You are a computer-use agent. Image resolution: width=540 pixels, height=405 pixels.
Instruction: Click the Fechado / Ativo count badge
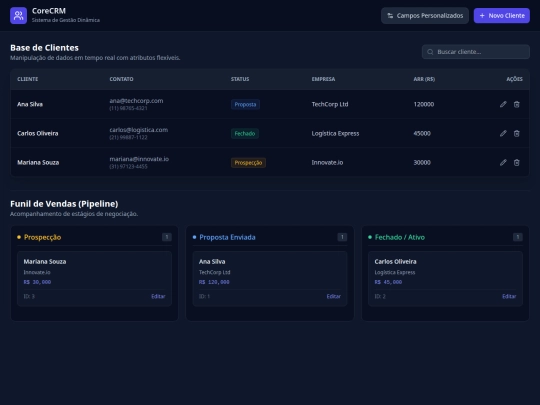pos(518,237)
